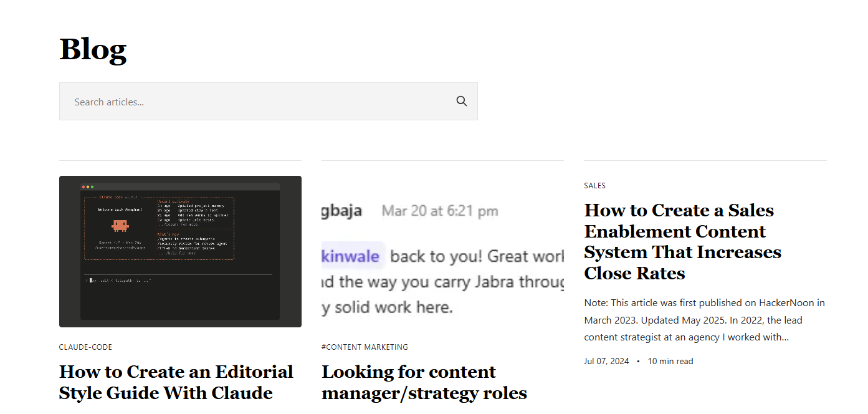
Task: Click the "10 min read" label
Action: [x=670, y=360]
